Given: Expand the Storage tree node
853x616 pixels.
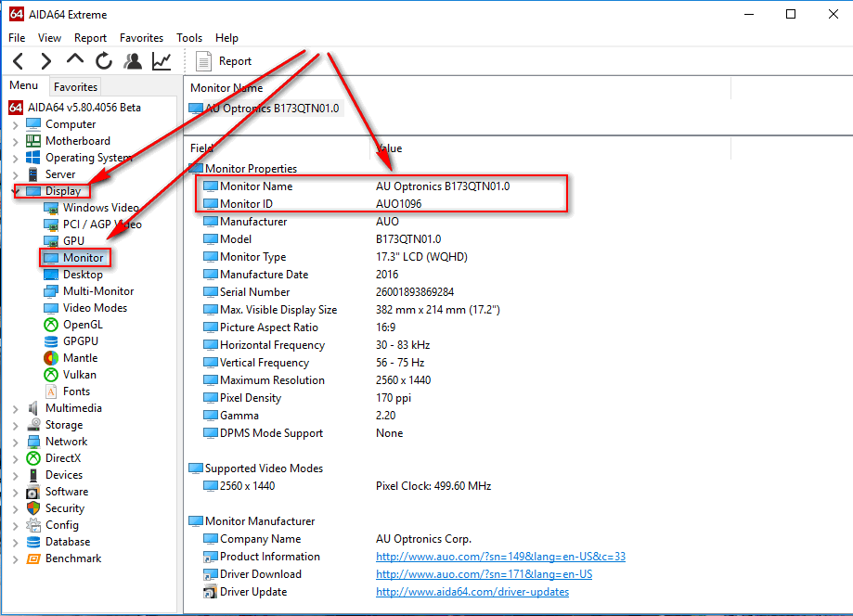Looking at the screenshot, I should tap(15, 426).
